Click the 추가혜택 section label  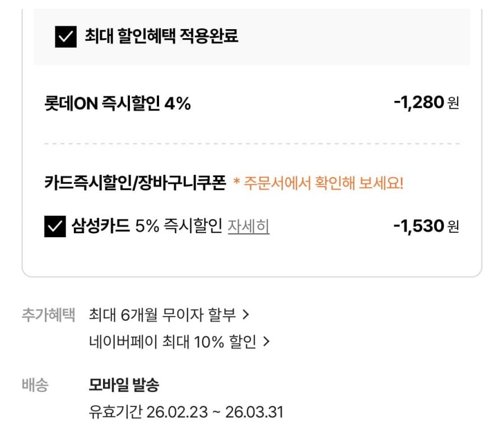48,315
